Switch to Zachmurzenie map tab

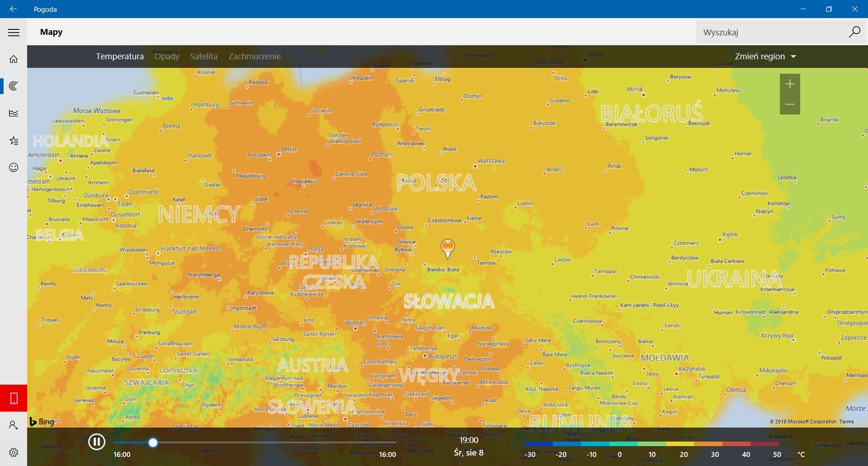click(254, 57)
